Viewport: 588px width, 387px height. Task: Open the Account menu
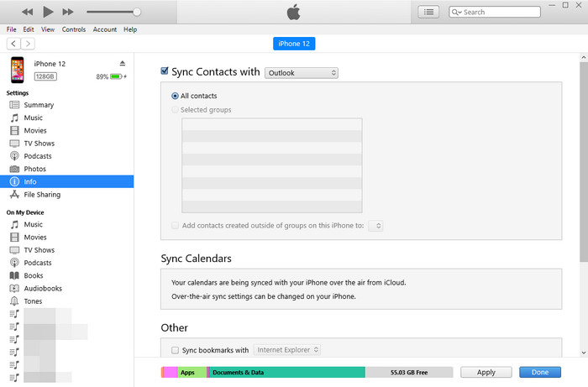[x=105, y=29]
